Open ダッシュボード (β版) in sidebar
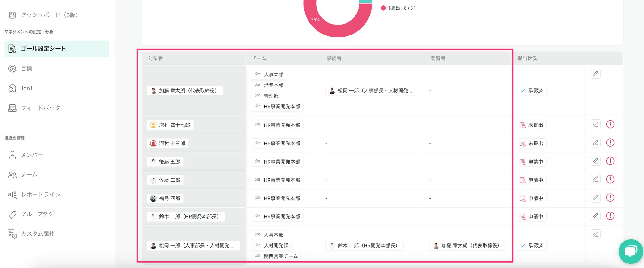Viewport: 644px width, 268px height. coord(49,15)
